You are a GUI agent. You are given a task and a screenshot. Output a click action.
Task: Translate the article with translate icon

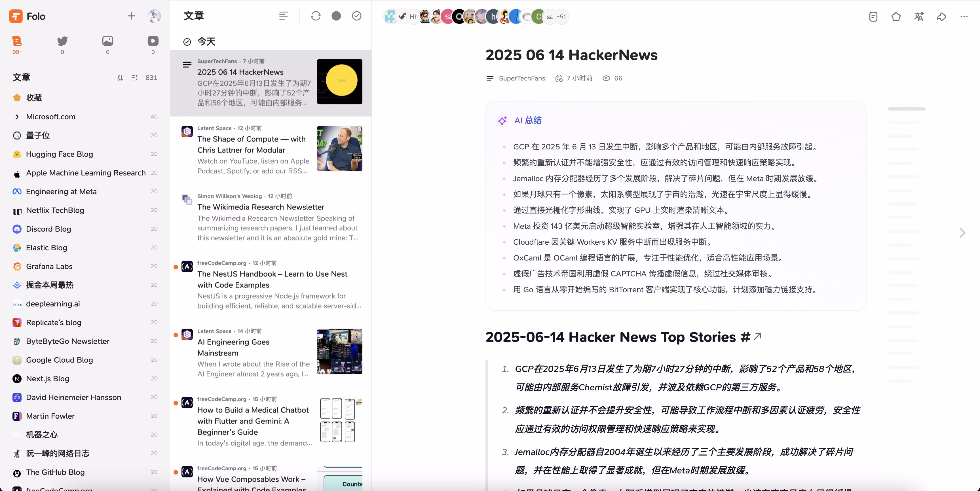click(919, 17)
